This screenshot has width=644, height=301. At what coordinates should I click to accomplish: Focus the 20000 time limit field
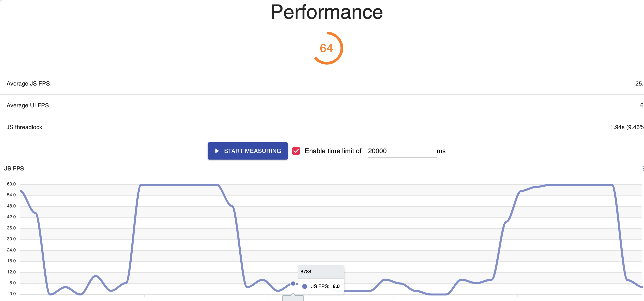coord(402,151)
